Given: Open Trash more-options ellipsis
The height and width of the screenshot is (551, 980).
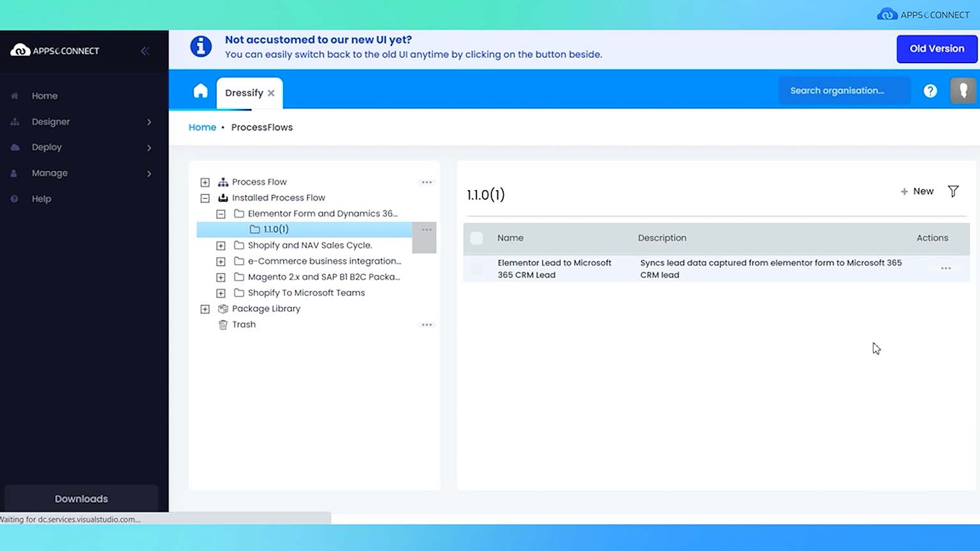Looking at the screenshot, I should [x=427, y=325].
